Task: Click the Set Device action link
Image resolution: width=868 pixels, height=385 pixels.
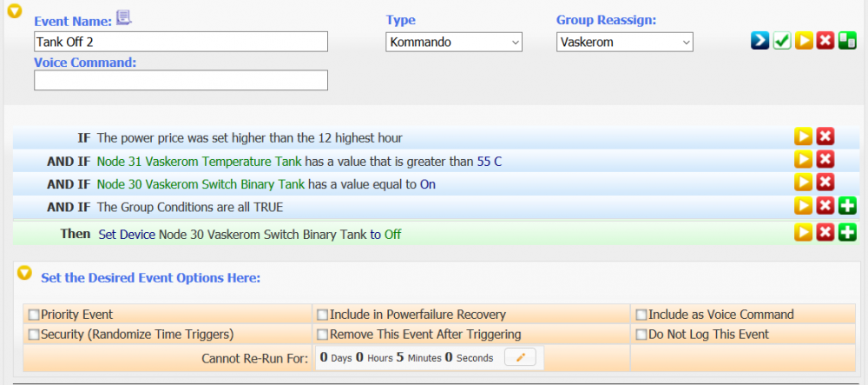Action: (x=127, y=235)
